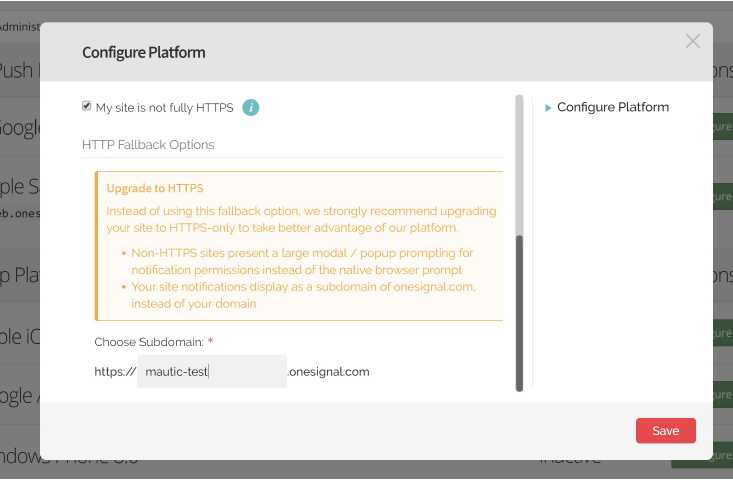Click the red required asterisk by Choose Subdomain

210,342
